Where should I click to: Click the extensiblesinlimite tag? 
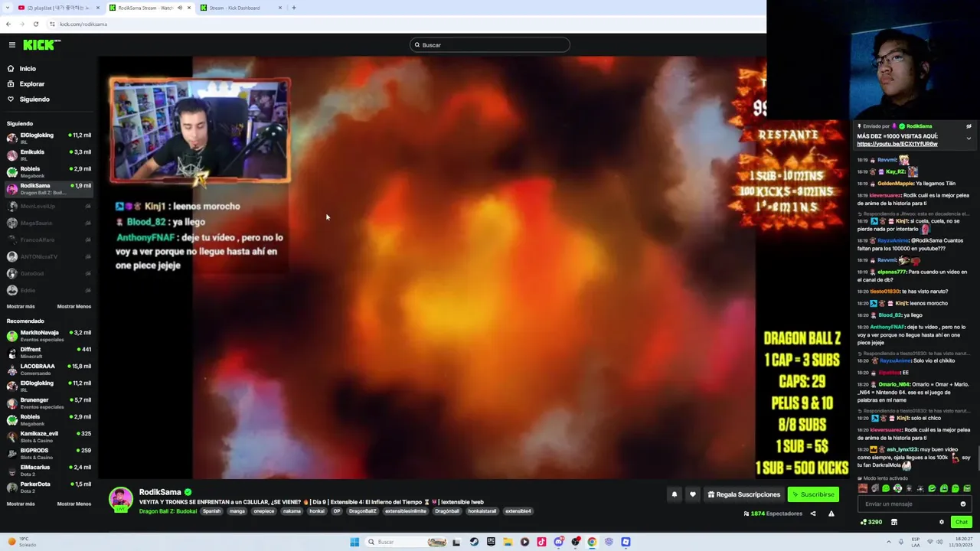pos(406,511)
